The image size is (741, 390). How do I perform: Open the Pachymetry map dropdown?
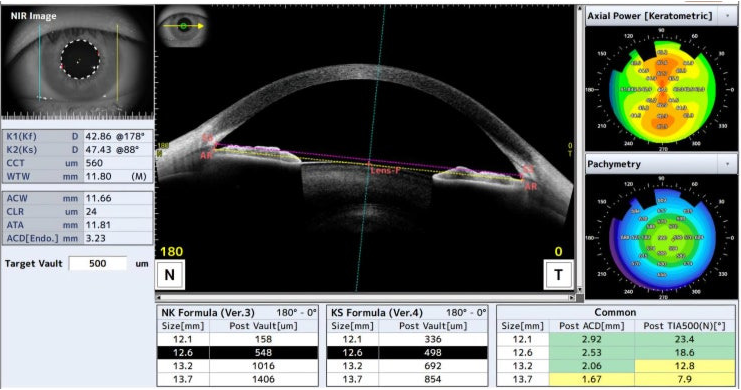[727, 164]
